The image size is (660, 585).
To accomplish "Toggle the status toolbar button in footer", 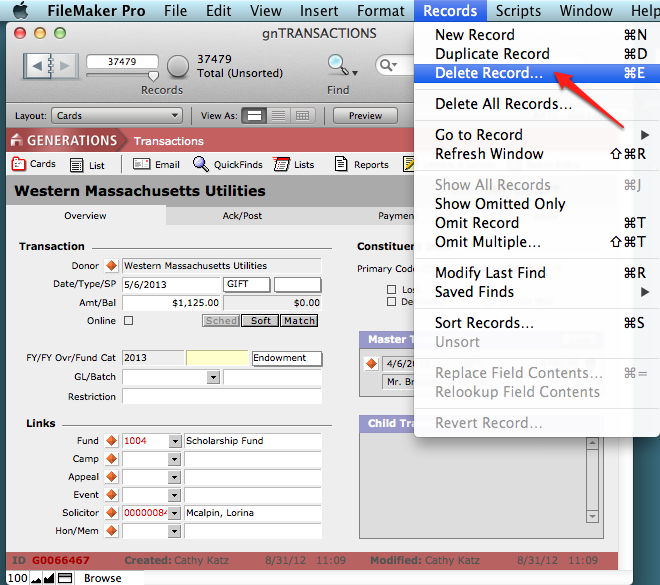I will pos(65,578).
